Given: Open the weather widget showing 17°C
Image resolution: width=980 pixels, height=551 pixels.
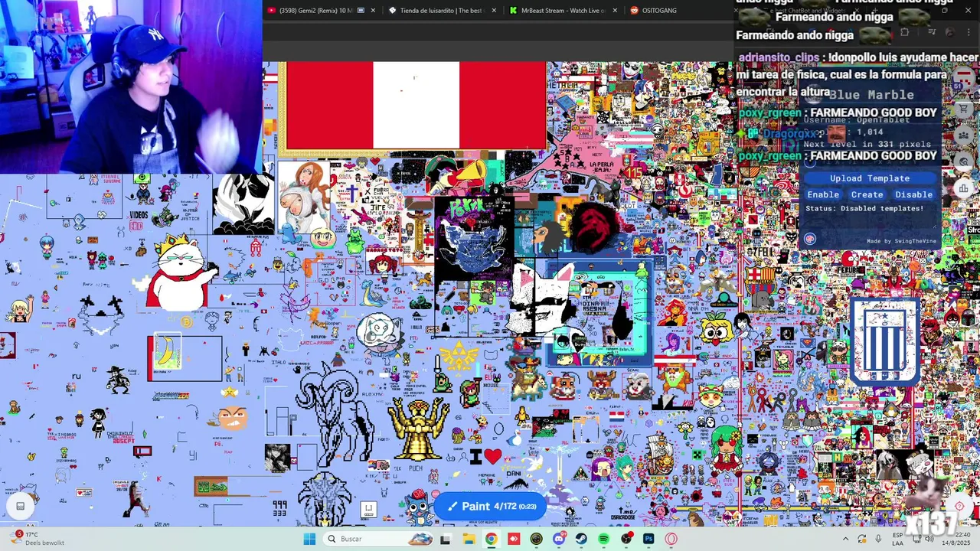Looking at the screenshot, I should click(x=38, y=539).
